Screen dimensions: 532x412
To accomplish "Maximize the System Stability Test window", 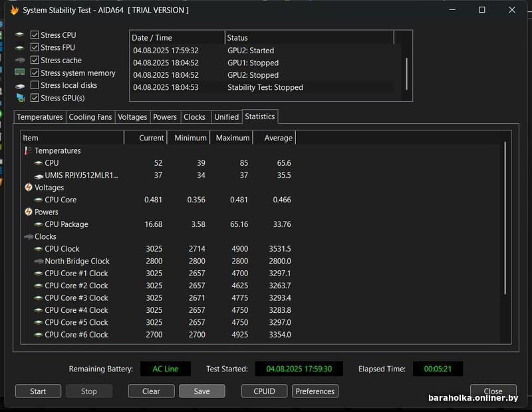I will click(481, 10).
